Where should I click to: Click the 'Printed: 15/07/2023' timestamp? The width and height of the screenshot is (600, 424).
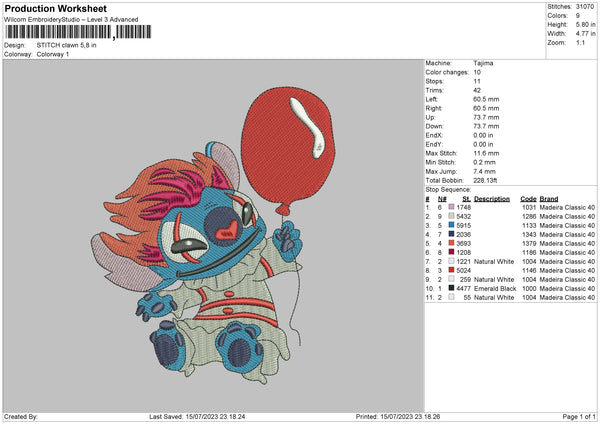(398, 416)
